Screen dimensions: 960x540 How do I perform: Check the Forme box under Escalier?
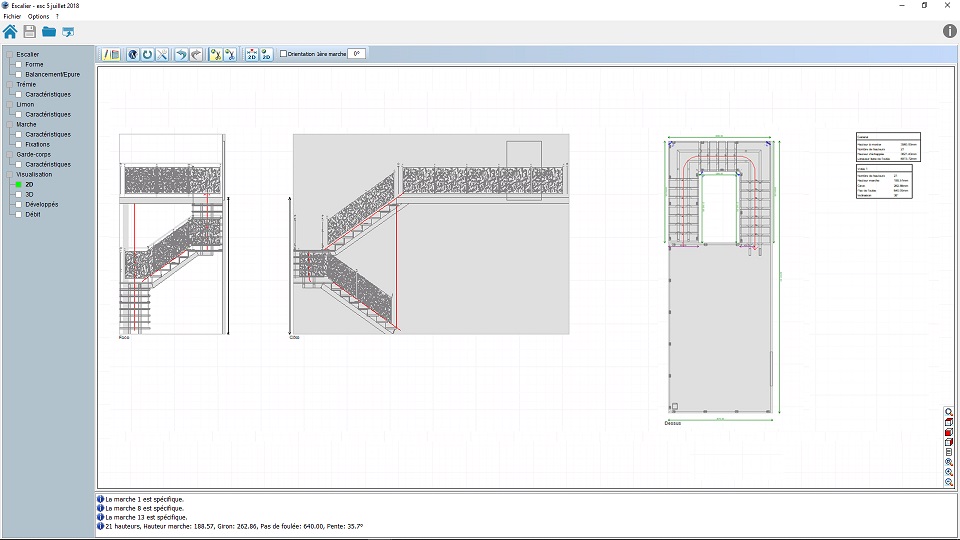(x=18, y=65)
